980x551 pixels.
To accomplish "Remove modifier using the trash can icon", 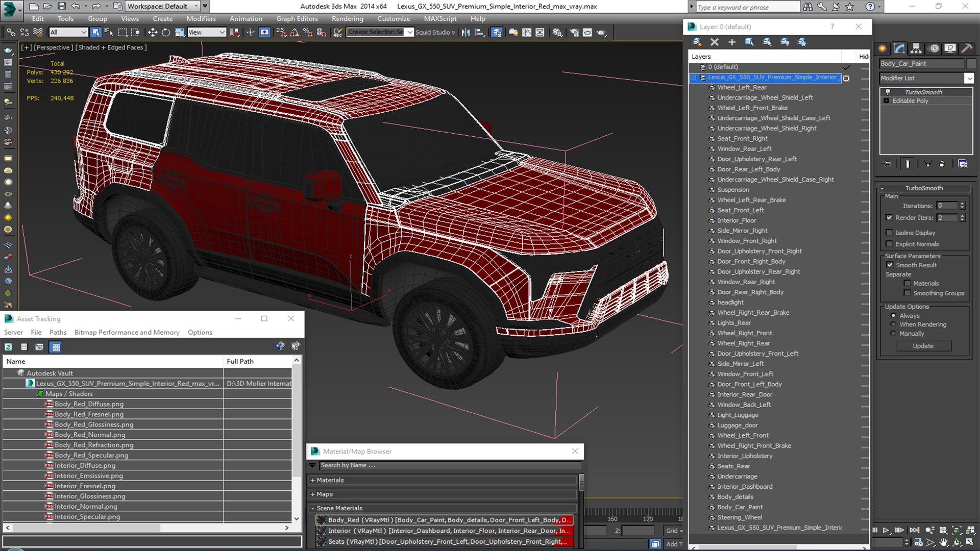I will 942,164.
